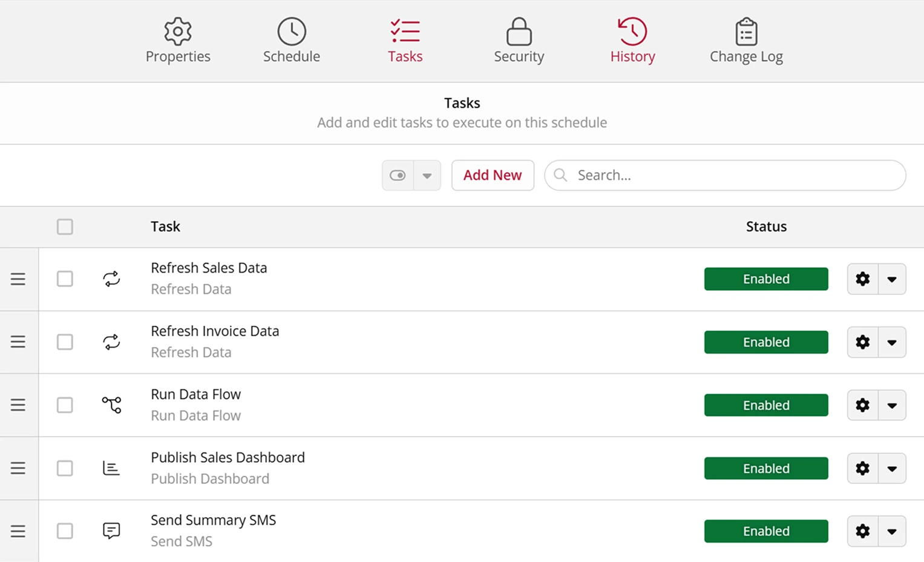Click the Add New button
This screenshot has width=924, height=562.
coord(493,175)
